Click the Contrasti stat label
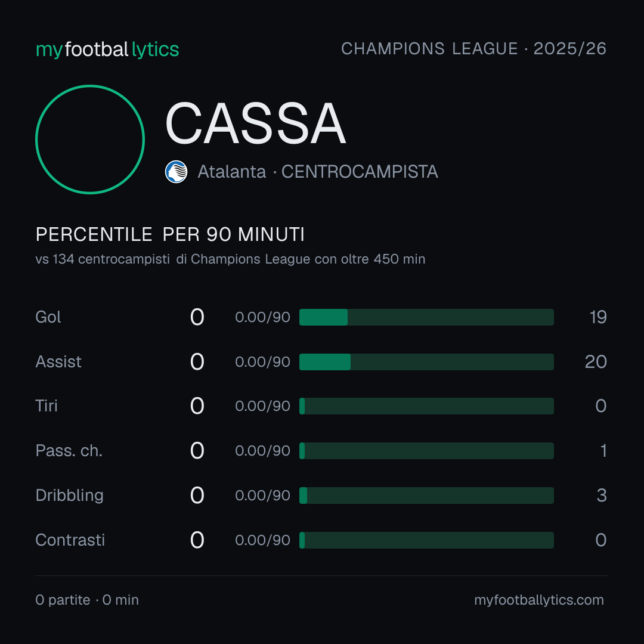 click(70, 540)
